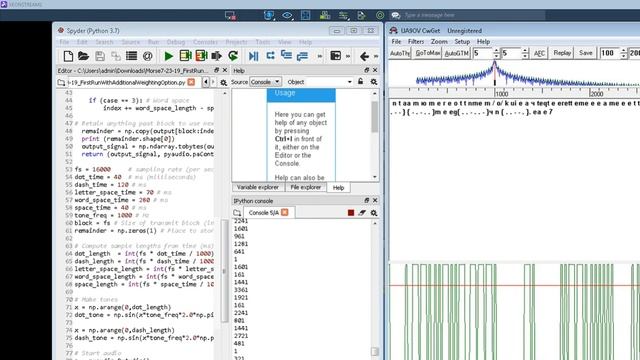640x360 pixels.
Task: Step into function in debugger
Action: click(287, 56)
